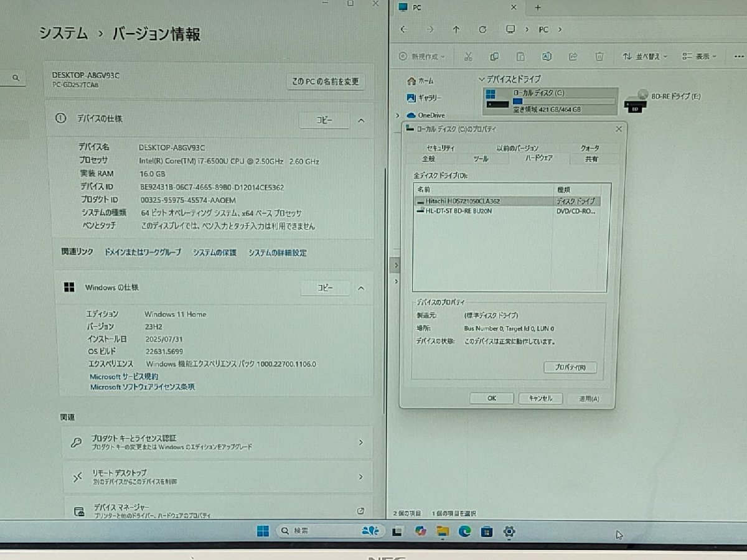
Task: Go back in File Explorer
Action: 404,29
